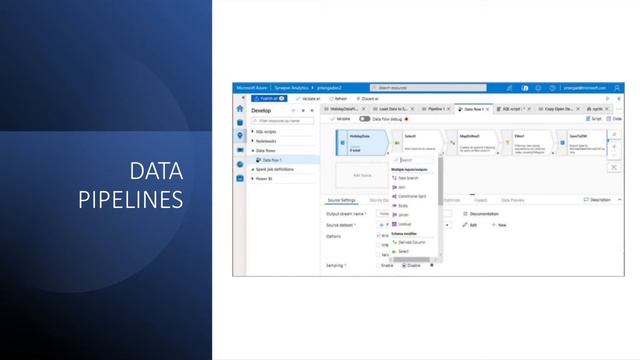This screenshot has height=360, width=640.
Task: Collapse the Data flows tree node
Action: pyautogui.click(x=253, y=151)
